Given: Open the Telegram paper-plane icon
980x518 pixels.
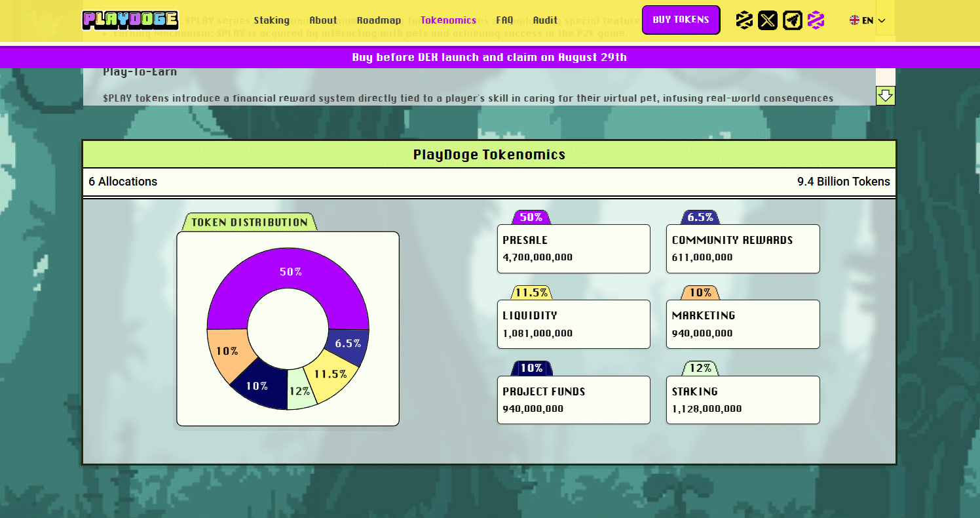Looking at the screenshot, I should [x=793, y=20].
